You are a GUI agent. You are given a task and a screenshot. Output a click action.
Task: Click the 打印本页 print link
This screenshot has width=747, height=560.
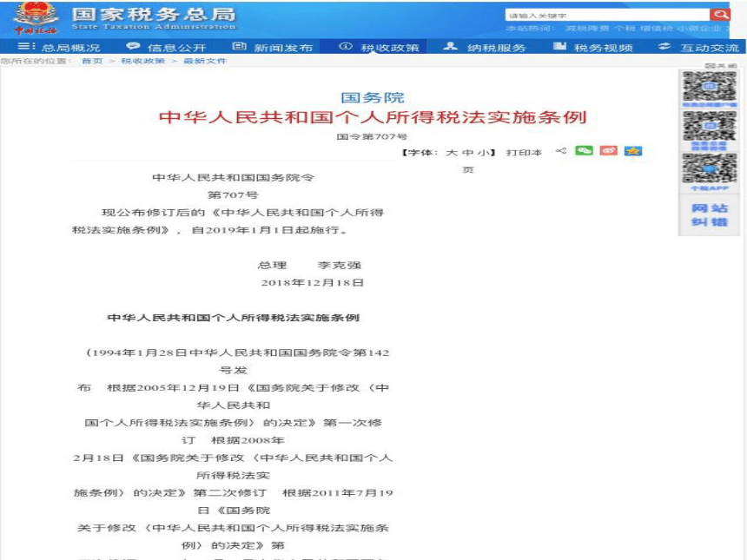pos(524,153)
